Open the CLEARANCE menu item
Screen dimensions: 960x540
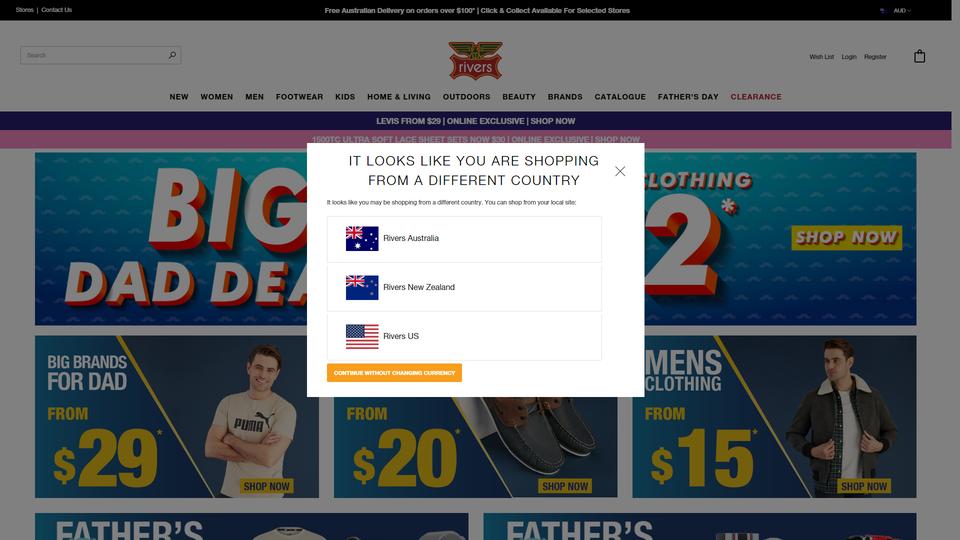756,97
